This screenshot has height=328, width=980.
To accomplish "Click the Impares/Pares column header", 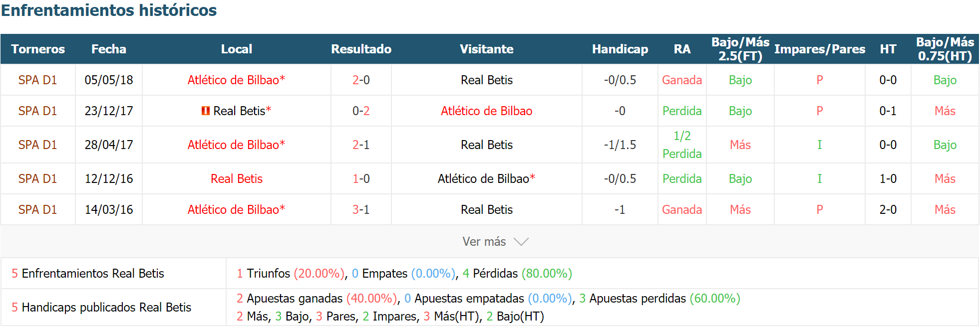I will 820,49.
